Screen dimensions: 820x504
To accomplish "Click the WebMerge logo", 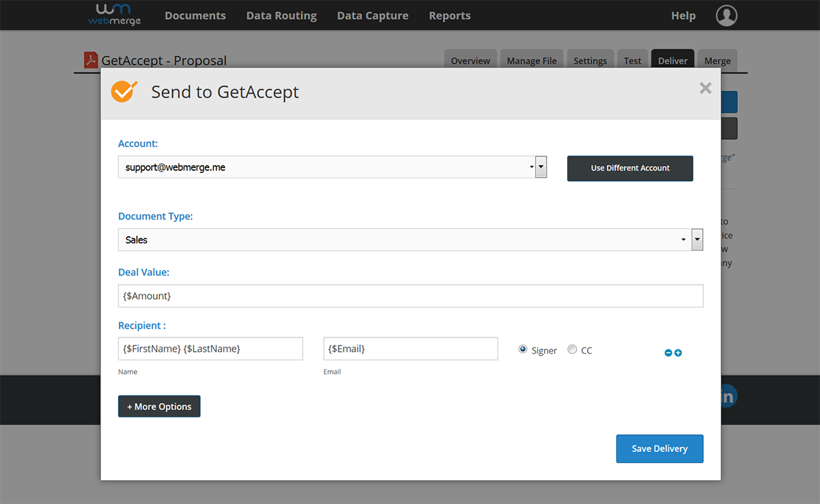I will [x=114, y=14].
